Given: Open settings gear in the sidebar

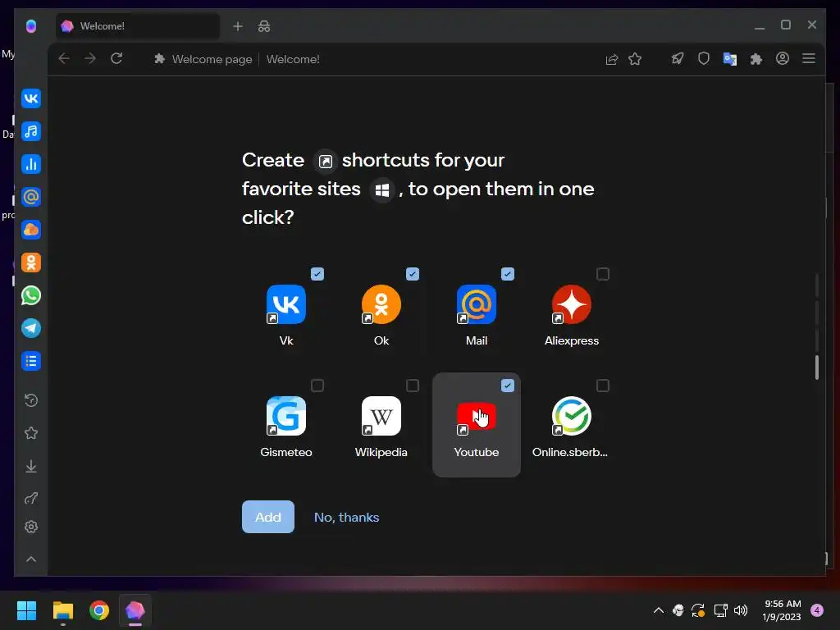Looking at the screenshot, I should 31,527.
